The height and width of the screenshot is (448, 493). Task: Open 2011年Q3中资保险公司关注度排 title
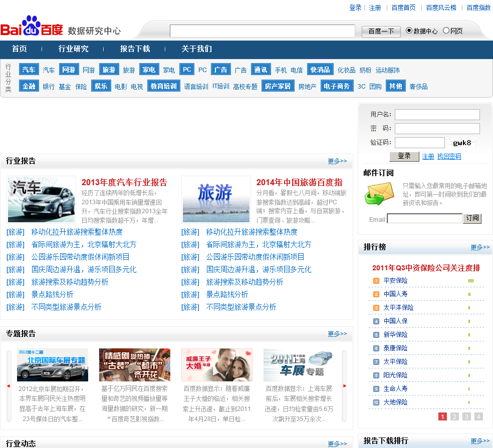tap(426, 268)
